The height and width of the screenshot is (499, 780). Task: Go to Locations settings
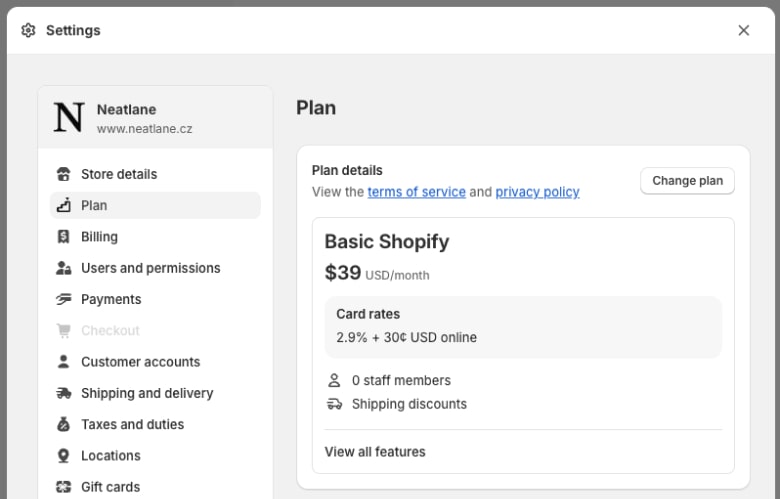155,456
